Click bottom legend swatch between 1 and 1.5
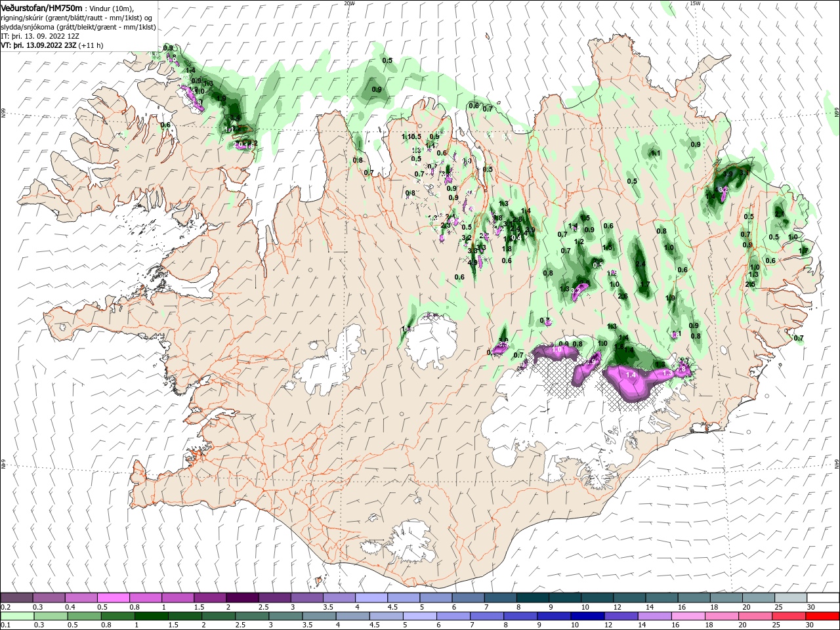Image resolution: width=840 pixels, height=630 pixels. 151,616
